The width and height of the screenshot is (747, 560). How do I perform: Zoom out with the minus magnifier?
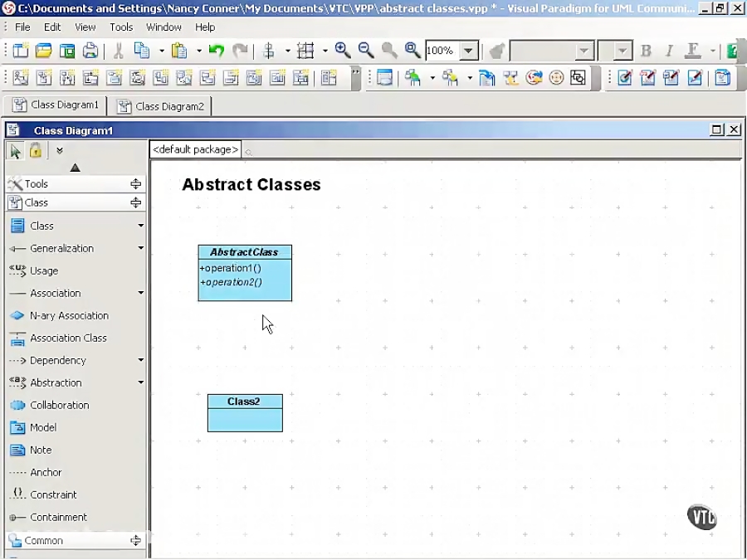pos(366,50)
